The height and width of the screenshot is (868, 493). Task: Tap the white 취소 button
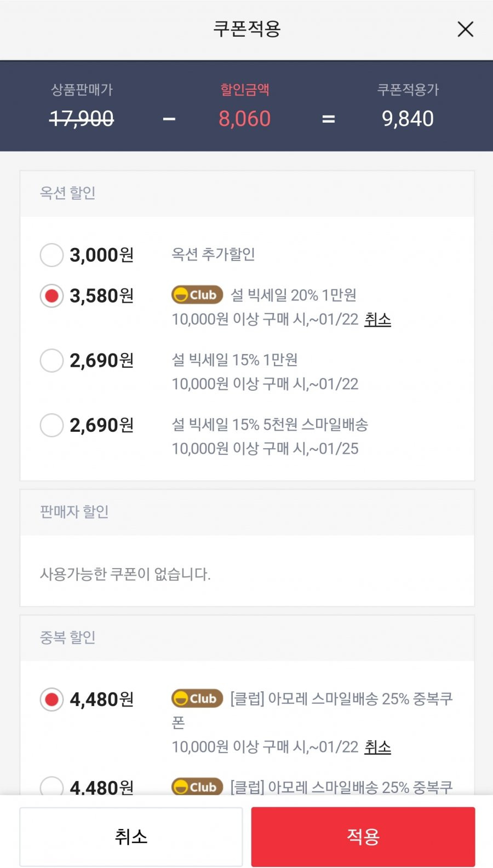(131, 837)
